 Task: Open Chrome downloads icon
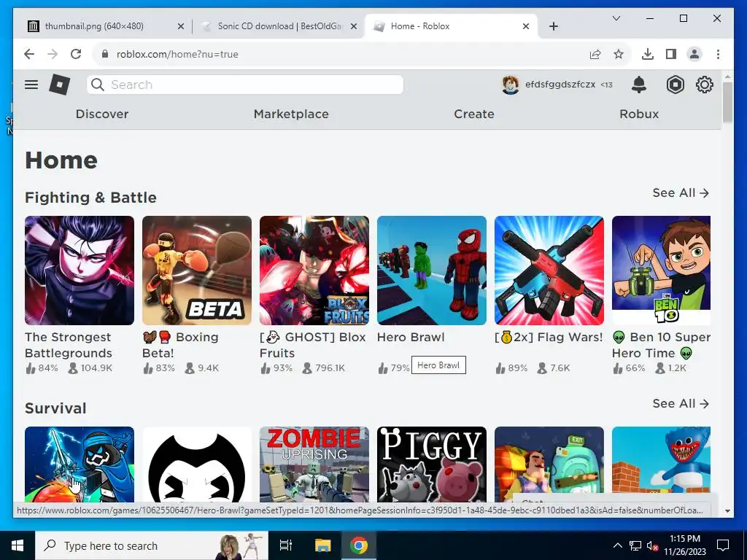click(x=648, y=54)
